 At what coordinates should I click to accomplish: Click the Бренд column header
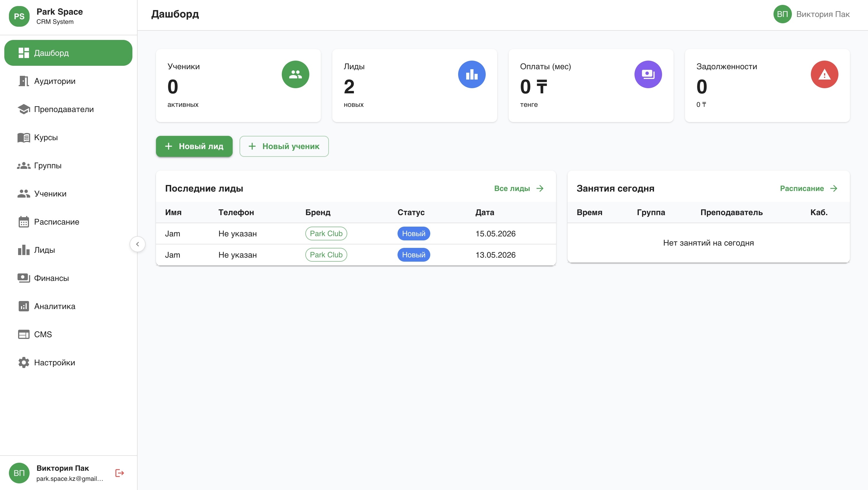(x=318, y=212)
